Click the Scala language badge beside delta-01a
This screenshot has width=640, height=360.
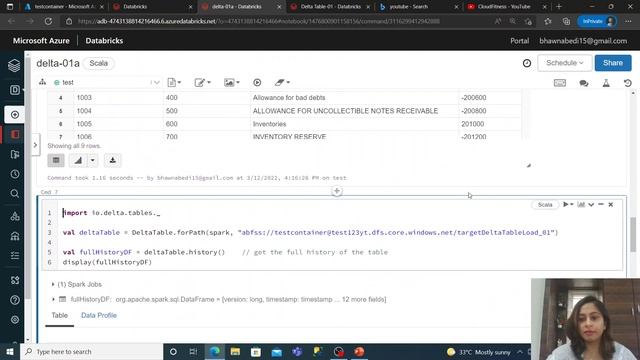[98, 63]
